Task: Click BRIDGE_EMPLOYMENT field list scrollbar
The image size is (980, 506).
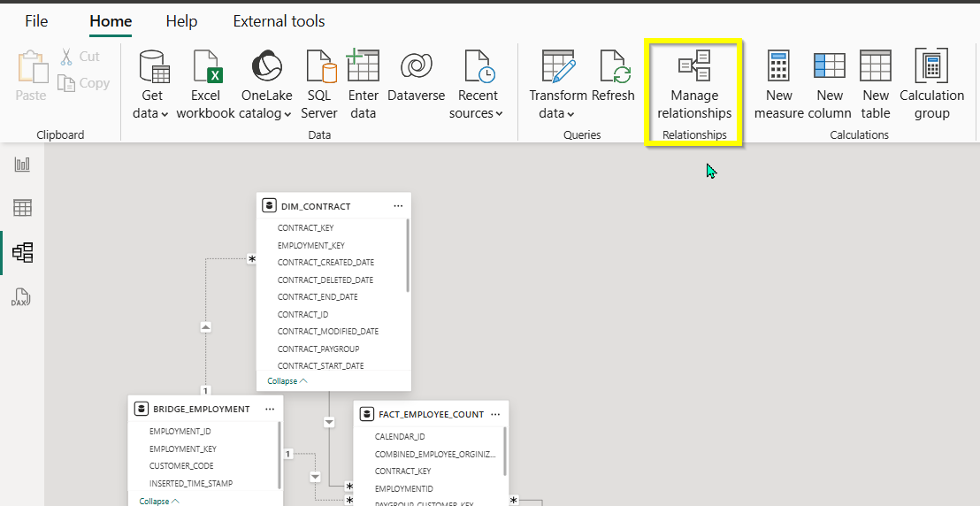Action: click(x=279, y=456)
